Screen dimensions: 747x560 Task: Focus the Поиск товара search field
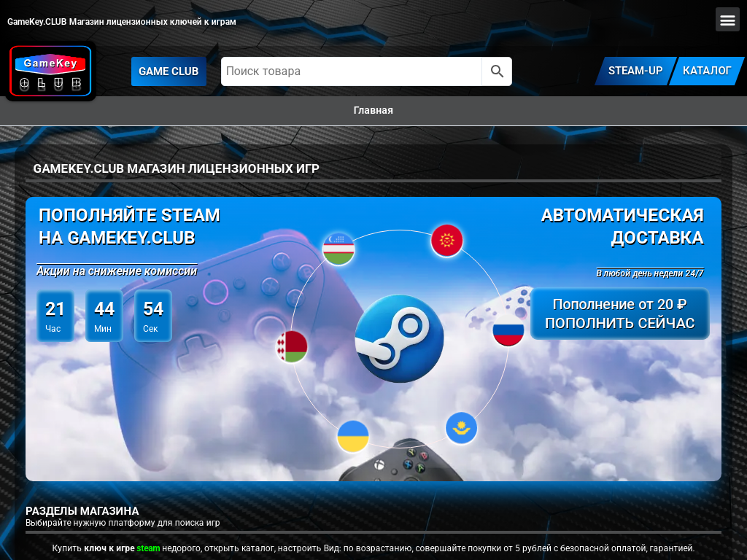tap(352, 71)
